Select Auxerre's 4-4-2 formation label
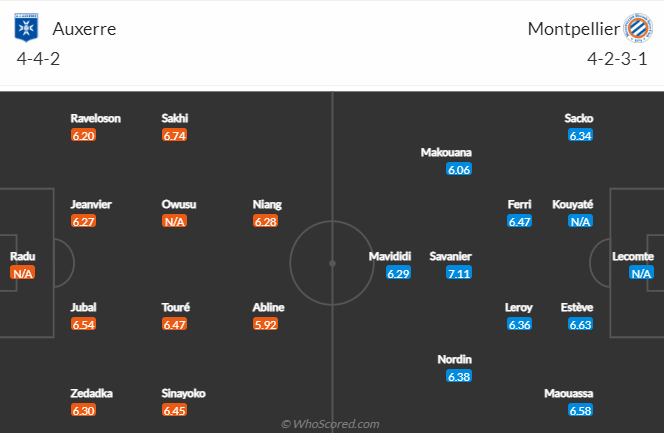The width and height of the screenshot is (664, 433). pos(40,59)
